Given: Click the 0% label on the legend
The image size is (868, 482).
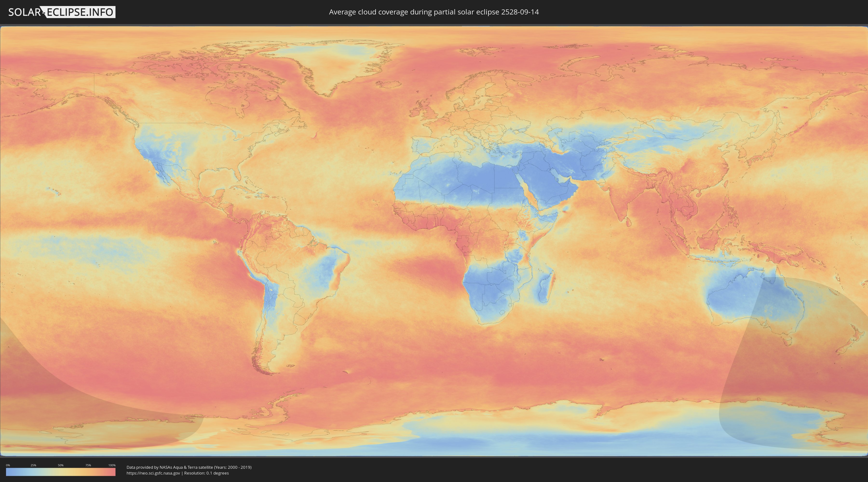Looking at the screenshot, I should click(8, 465).
